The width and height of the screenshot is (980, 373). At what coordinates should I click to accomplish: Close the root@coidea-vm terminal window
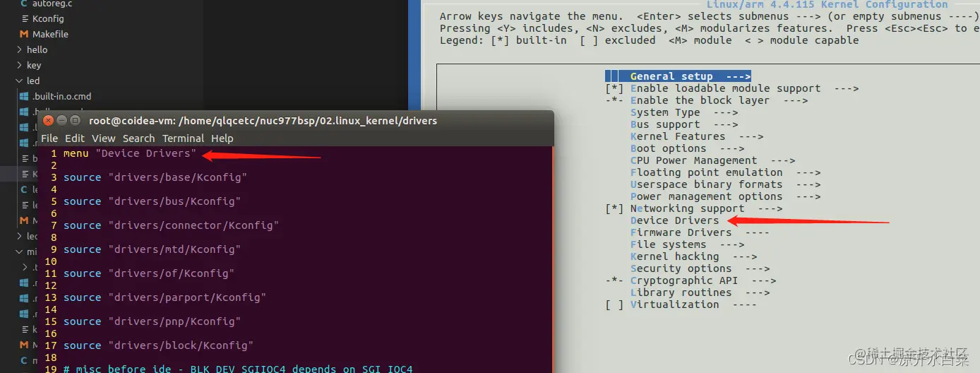coord(48,121)
